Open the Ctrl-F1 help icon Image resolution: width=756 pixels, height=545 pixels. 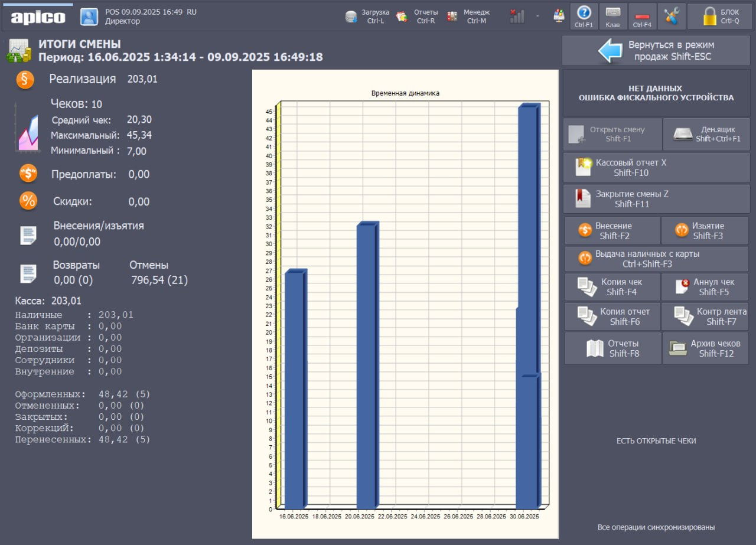(x=584, y=17)
